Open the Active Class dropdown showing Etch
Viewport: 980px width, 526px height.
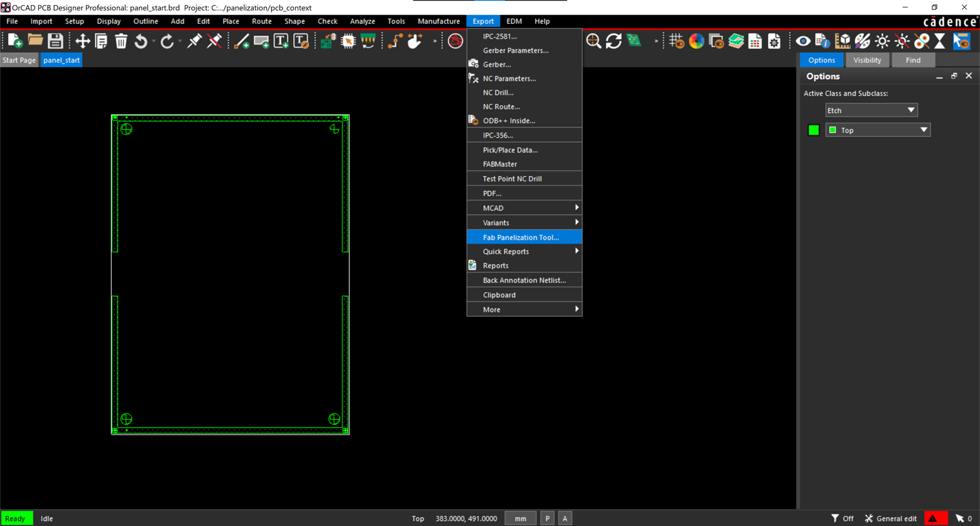coord(871,110)
